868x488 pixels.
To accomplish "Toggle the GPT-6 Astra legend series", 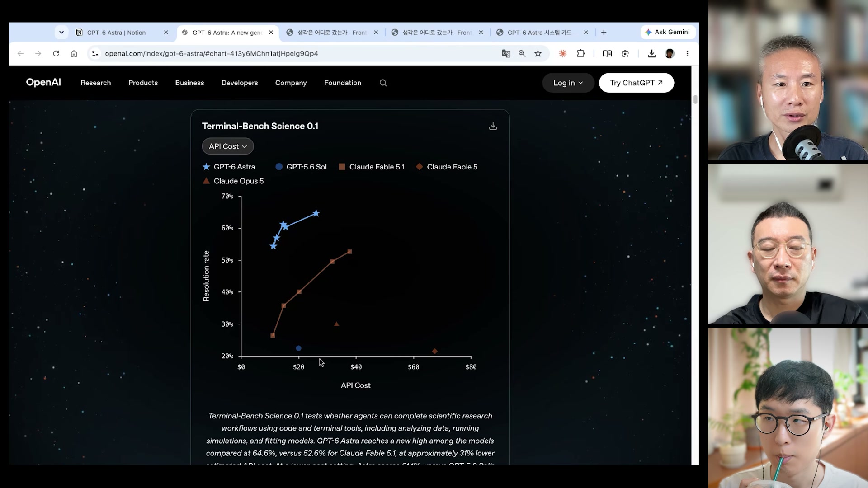I will pyautogui.click(x=229, y=167).
